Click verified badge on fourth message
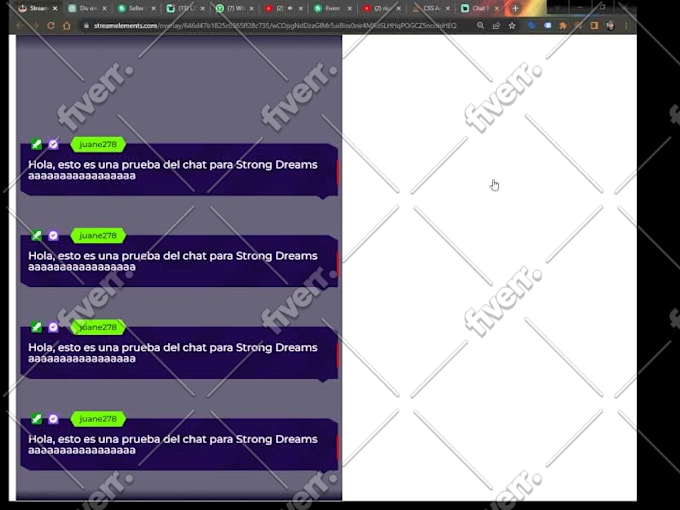The image size is (680, 510). [53, 419]
